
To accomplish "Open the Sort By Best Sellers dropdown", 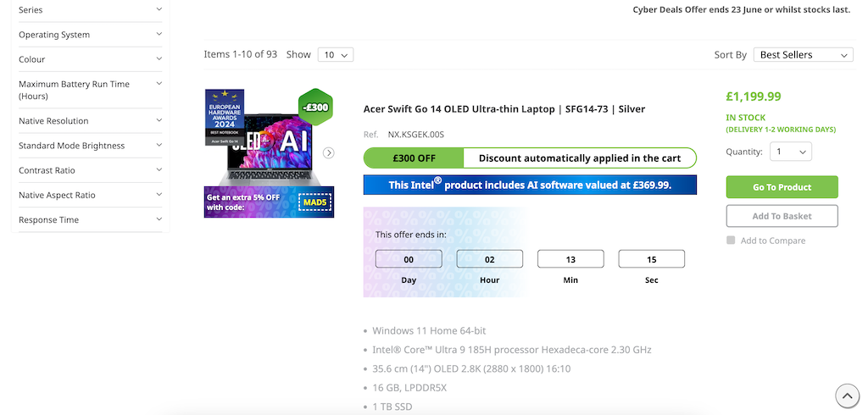I will pos(804,55).
